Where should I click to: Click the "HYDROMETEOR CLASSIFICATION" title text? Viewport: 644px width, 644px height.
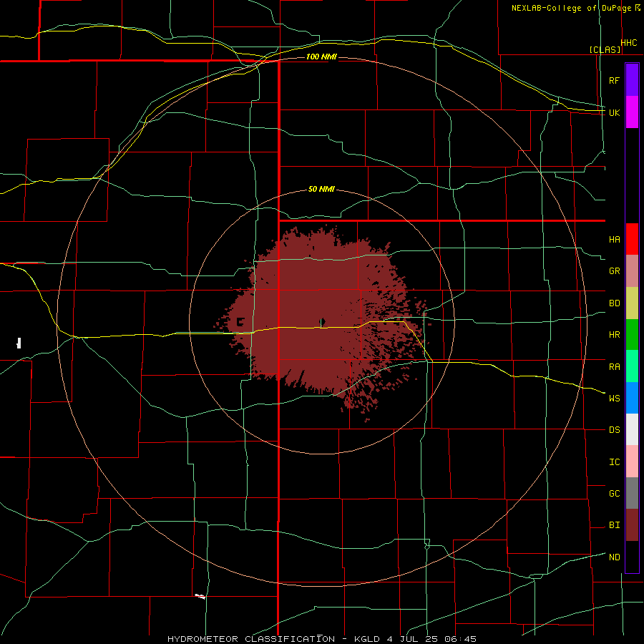coord(251,639)
